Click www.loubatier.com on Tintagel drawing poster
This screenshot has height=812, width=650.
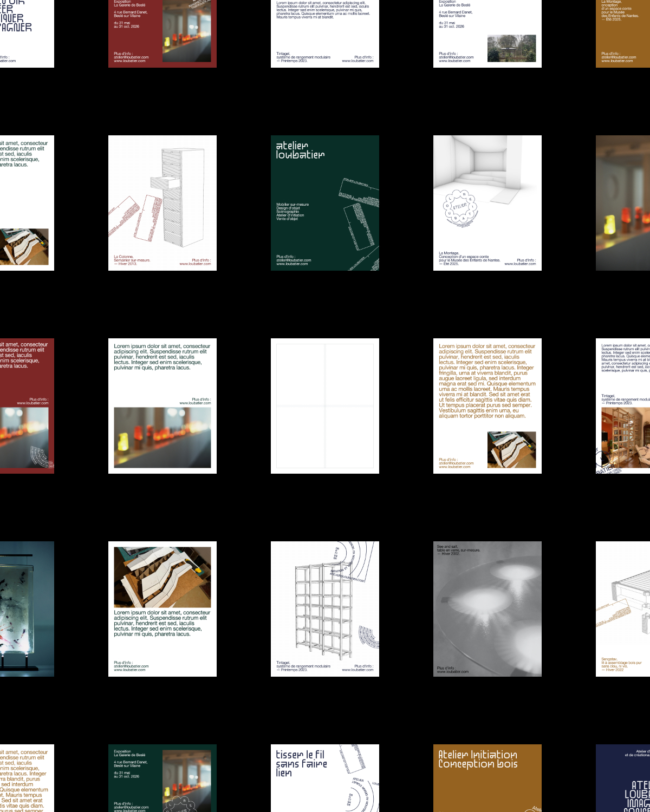click(x=358, y=670)
